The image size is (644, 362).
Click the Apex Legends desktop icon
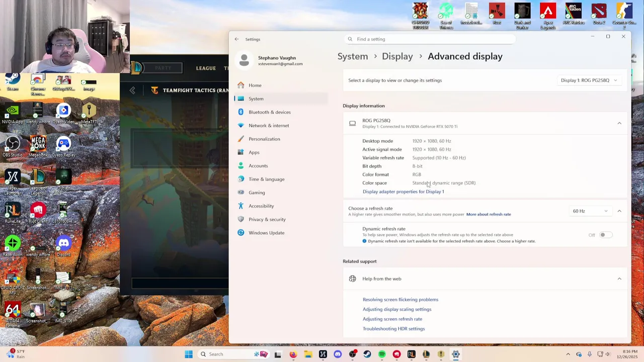[548, 16]
